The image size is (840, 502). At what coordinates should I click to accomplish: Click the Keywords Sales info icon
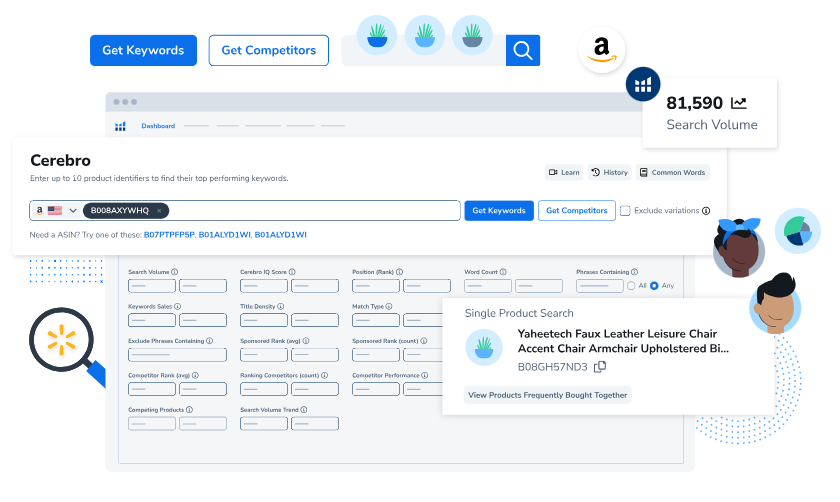[177, 306]
